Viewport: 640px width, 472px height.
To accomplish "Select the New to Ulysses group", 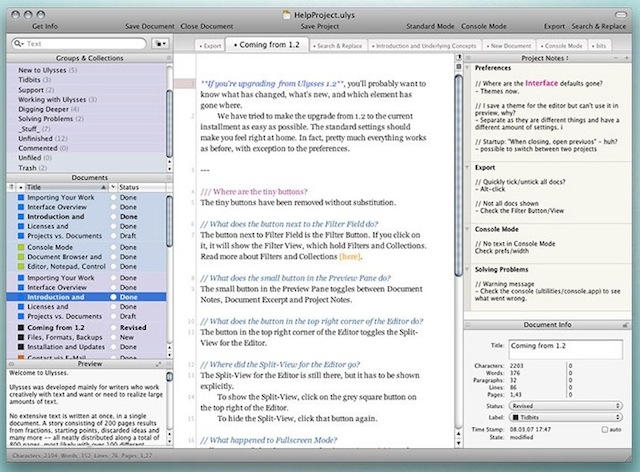I will click(47, 70).
